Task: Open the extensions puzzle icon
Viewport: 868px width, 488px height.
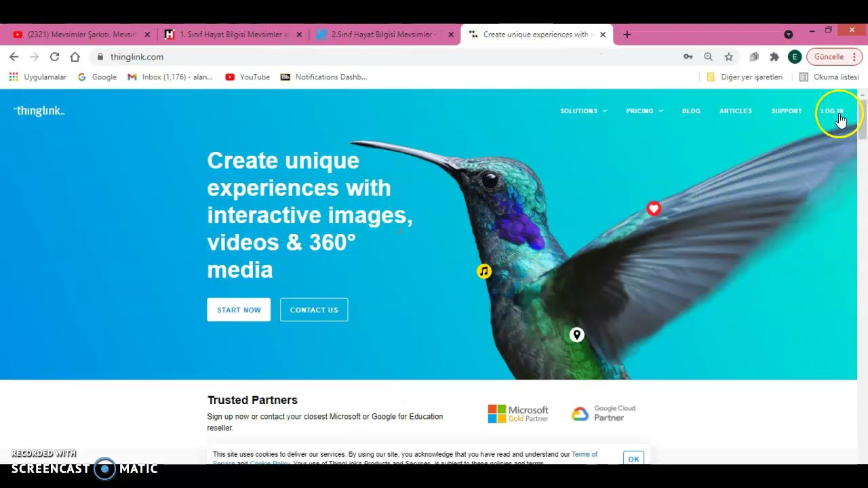Action: (x=774, y=57)
